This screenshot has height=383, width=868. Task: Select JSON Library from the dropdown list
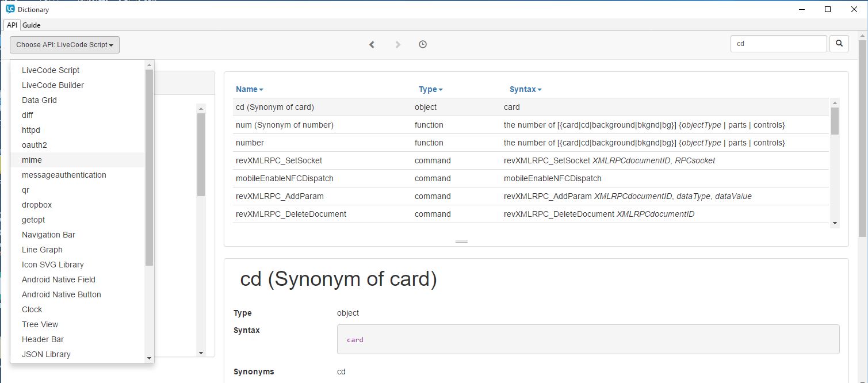(46, 354)
